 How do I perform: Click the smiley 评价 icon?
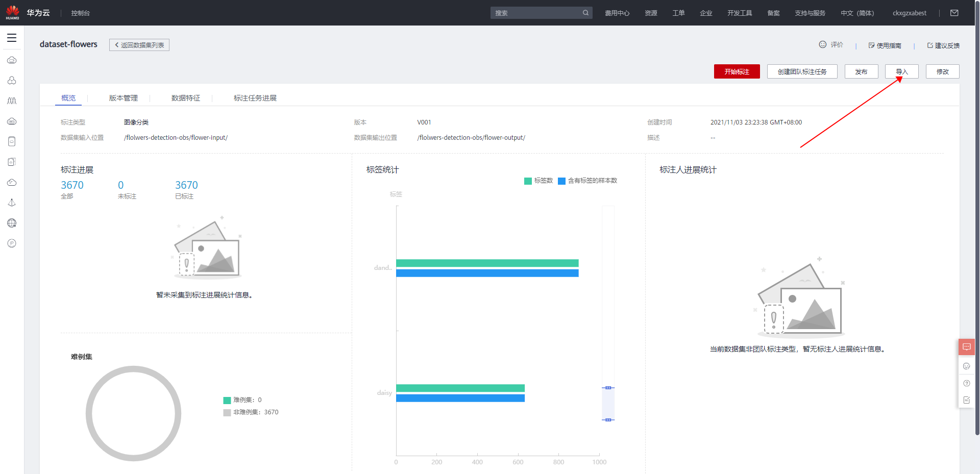823,44
